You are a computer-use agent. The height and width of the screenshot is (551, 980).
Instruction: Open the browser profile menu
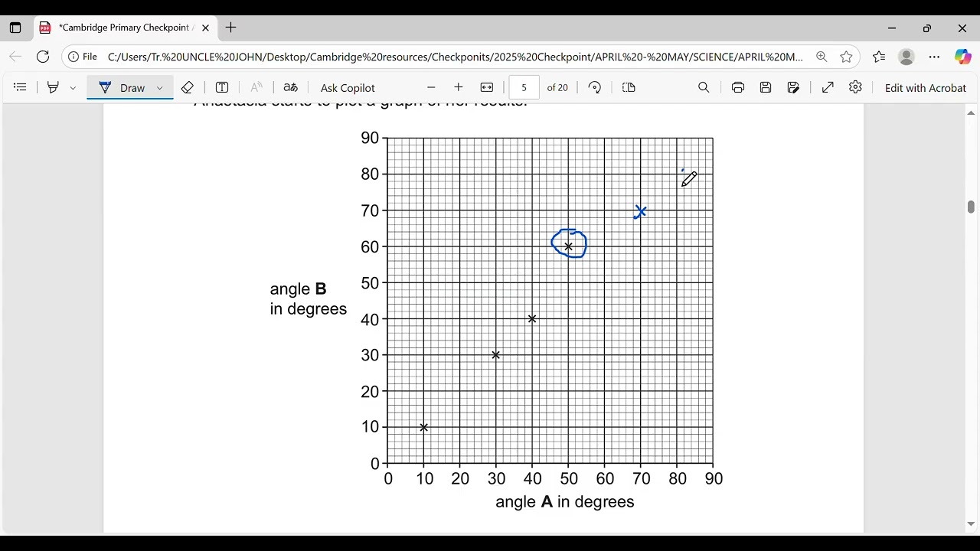point(906,57)
